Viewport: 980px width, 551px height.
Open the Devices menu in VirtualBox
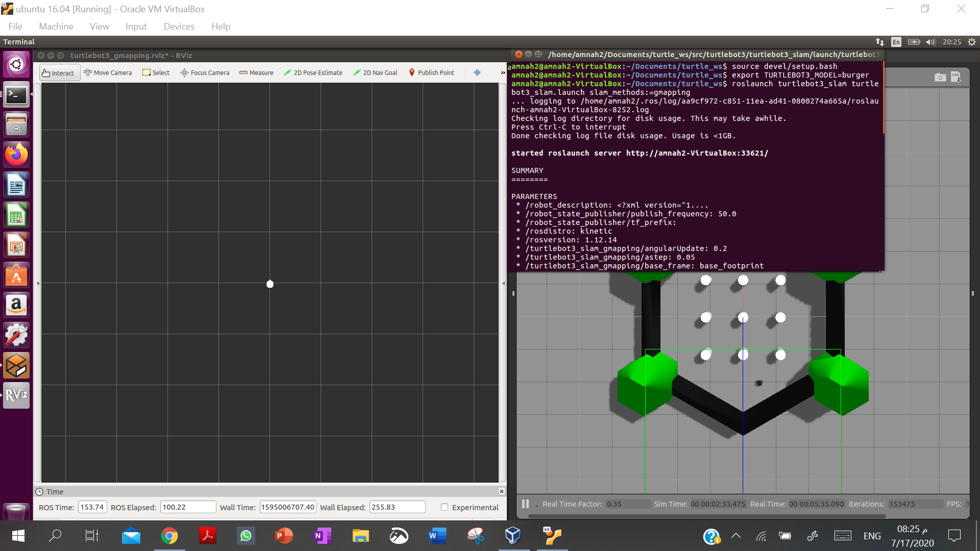[179, 26]
